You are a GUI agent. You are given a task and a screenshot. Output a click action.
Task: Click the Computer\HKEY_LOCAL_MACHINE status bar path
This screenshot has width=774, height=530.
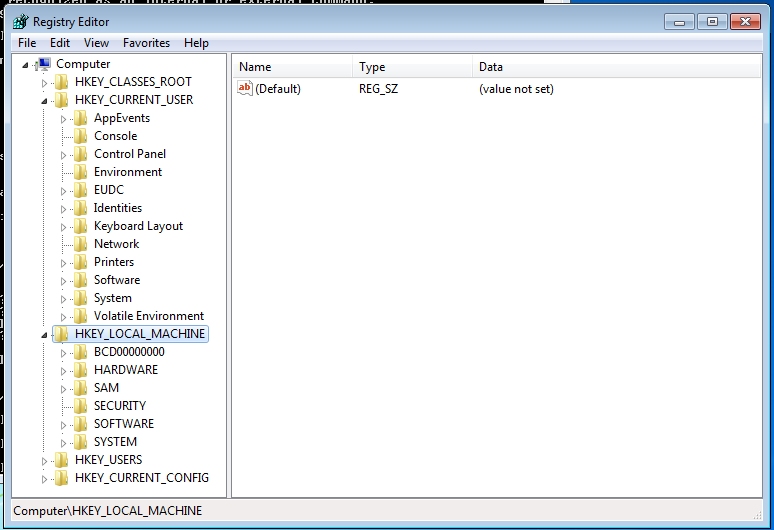click(x=108, y=511)
